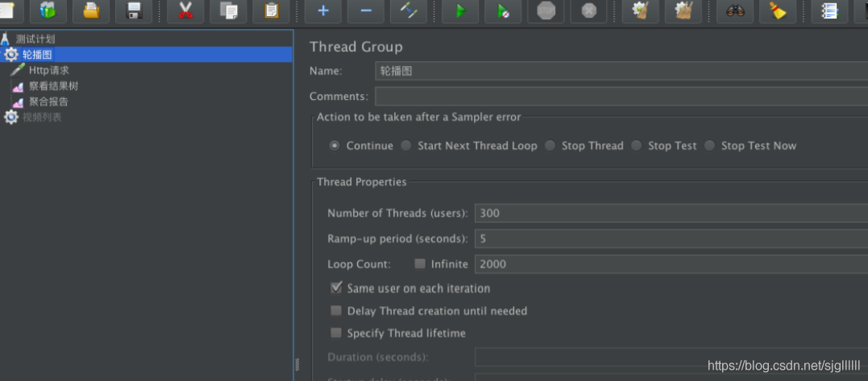
Task: Open Search with binoculars icon
Action: tap(735, 10)
